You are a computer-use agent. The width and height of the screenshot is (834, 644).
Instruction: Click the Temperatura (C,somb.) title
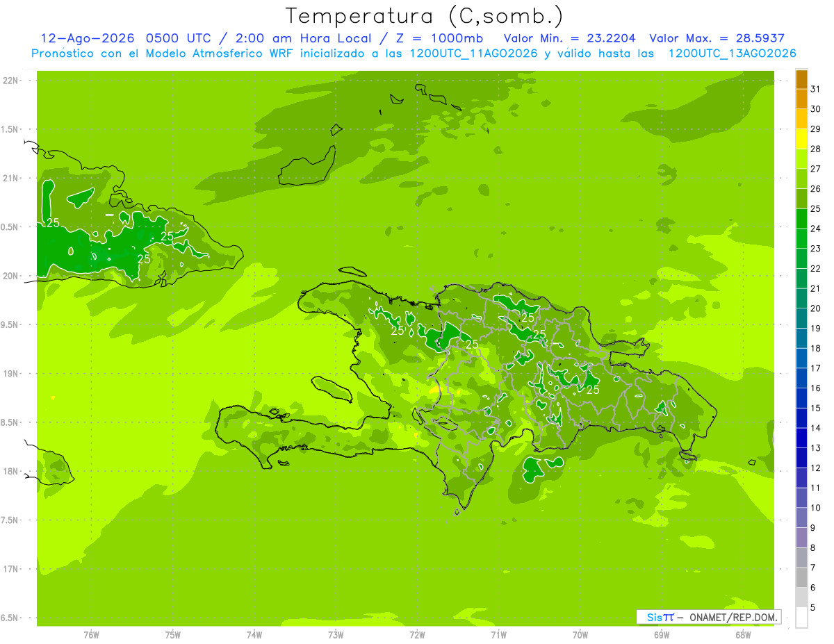424,16
